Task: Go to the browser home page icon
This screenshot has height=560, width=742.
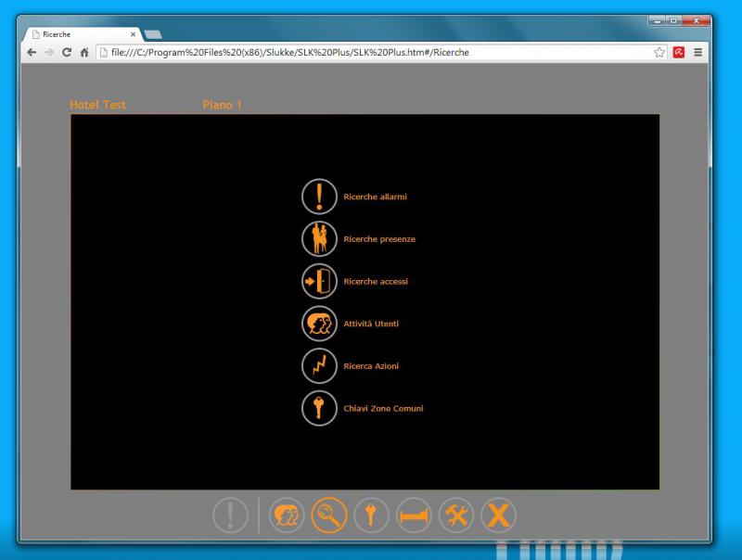Action: (x=84, y=53)
